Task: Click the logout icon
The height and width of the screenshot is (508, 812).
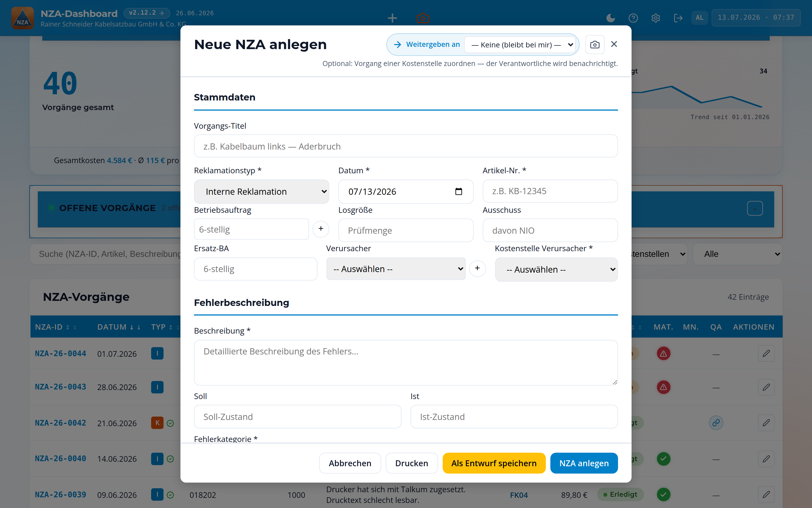Action: 678,18
